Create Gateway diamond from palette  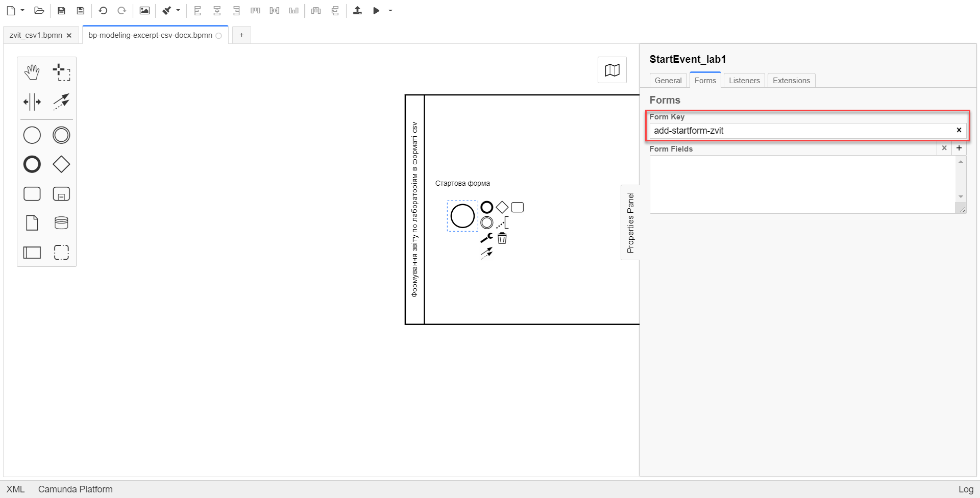point(61,164)
